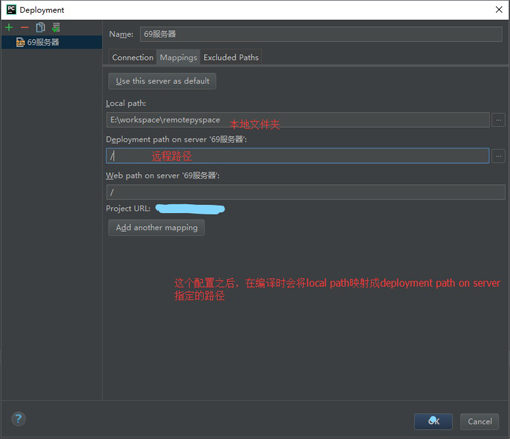Remove the selected server with minus icon
Viewport: 510px width, 439px height.
(24, 27)
